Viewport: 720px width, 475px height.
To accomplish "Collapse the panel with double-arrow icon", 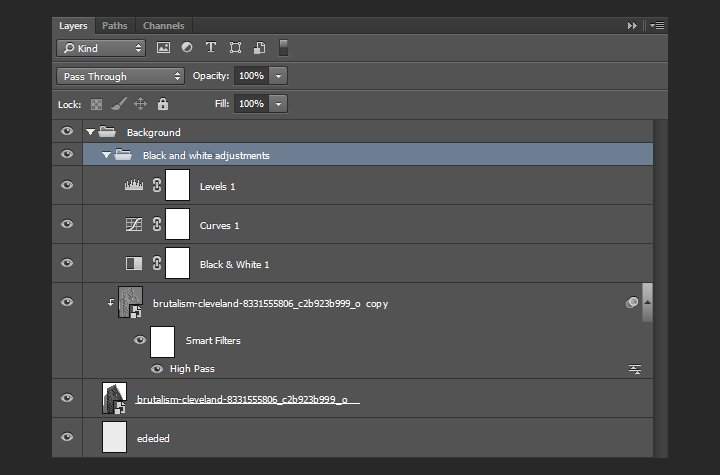I will tap(632, 26).
